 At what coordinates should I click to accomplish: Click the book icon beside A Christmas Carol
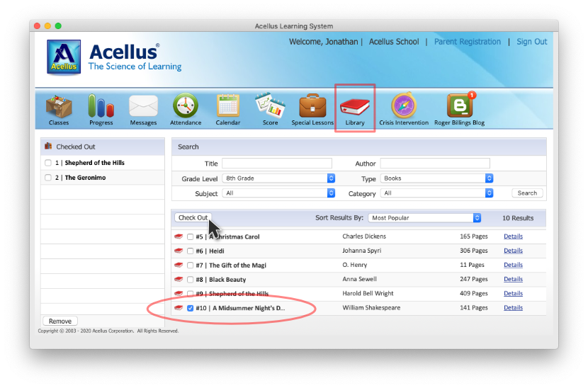tap(179, 236)
